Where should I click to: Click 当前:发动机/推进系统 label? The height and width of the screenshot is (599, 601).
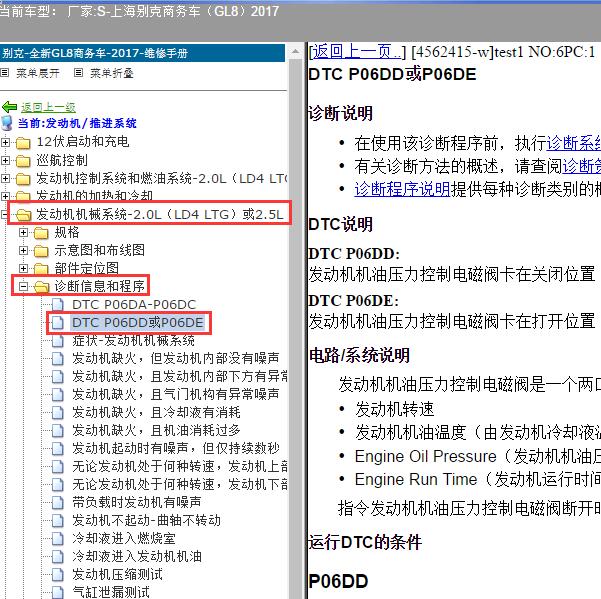(x=77, y=123)
